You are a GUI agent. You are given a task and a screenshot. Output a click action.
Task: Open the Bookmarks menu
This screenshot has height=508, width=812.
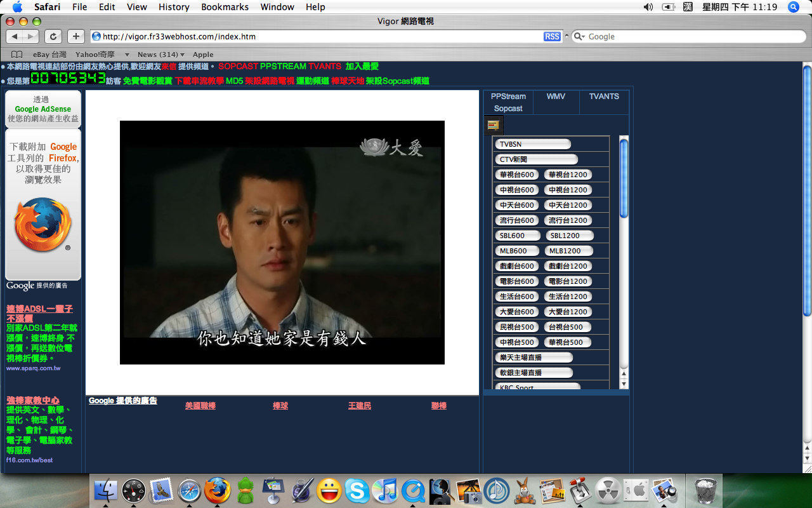click(x=225, y=7)
